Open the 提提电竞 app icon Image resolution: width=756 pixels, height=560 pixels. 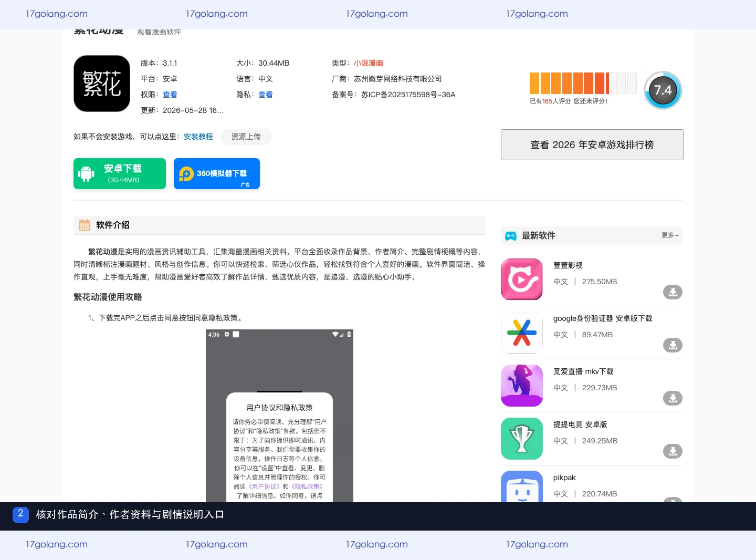(x=522, y=438)
